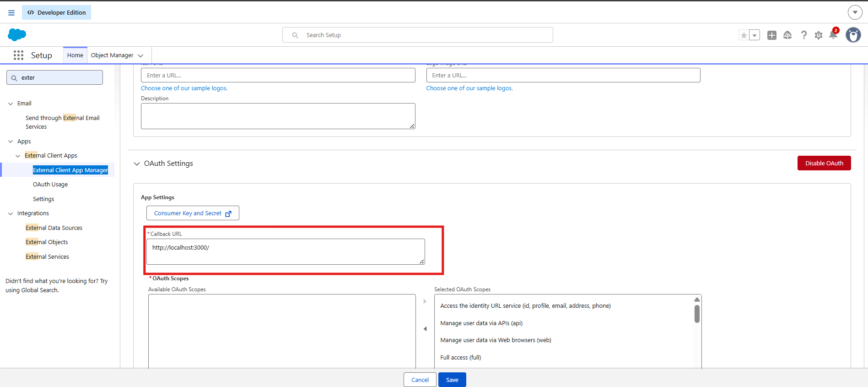Screen dimensions: 868x387
Task: Select Manage user data via Web browsers scope
Action: pos(496,340)
